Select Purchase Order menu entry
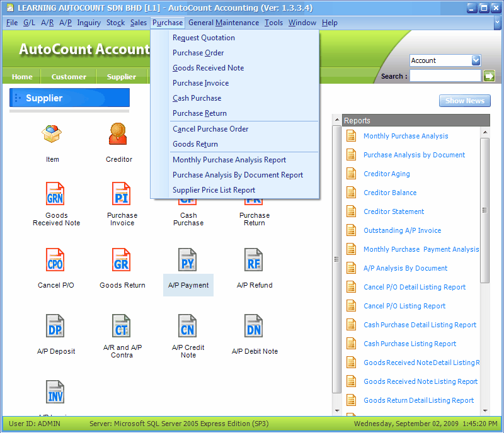Viewport: 504px width, 433px height. 235,53
